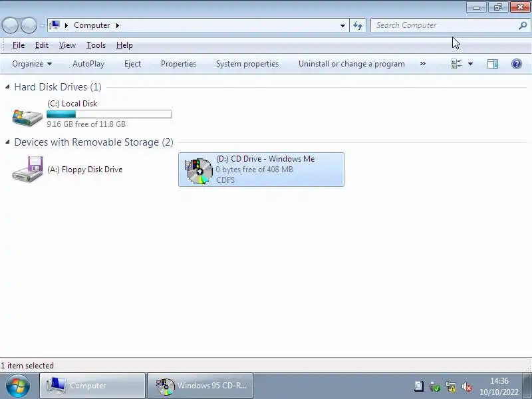Show more toolbar commands with chevron

tap(423, 64)
